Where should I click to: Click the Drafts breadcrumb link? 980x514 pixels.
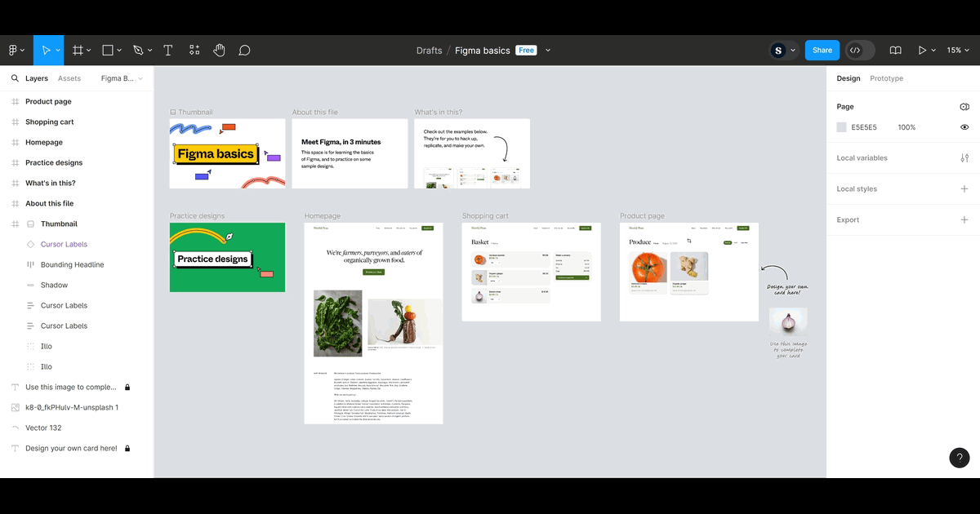point(429,50)
